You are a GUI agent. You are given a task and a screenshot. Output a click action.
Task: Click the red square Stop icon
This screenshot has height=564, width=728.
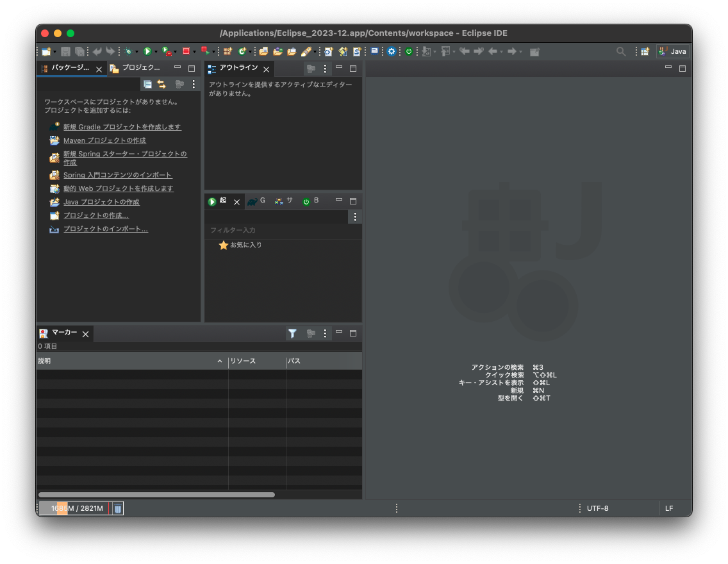coord(186,51)
